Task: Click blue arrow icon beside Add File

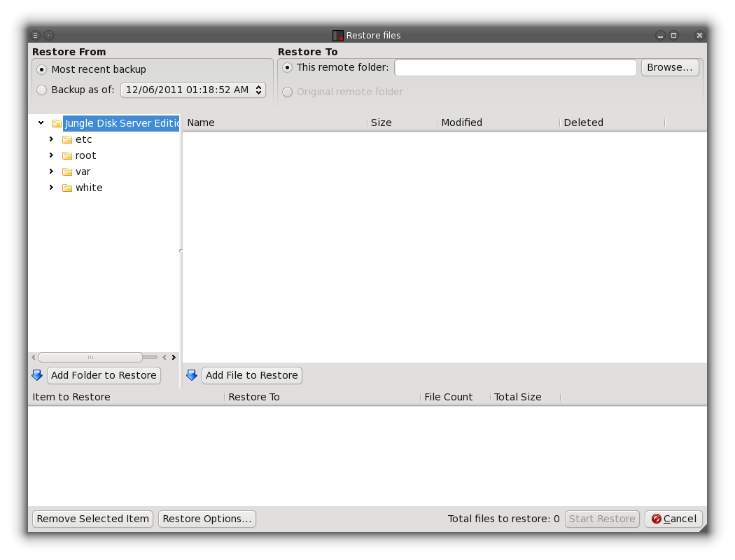Action: pyautogui.click(x=192, y=375)
